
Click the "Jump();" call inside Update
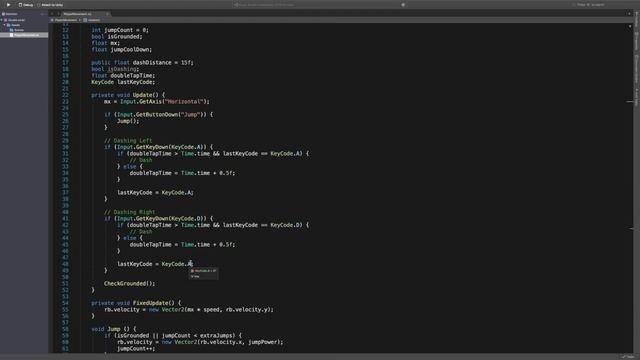(128, 121)
